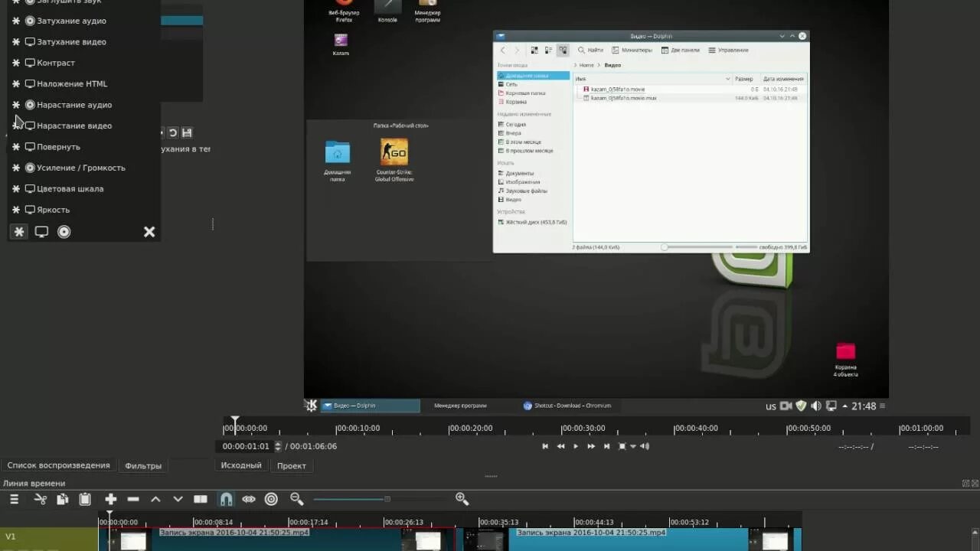
Task: Click the scissors cut icon in timeline toolbar
Action: [41, 499]
